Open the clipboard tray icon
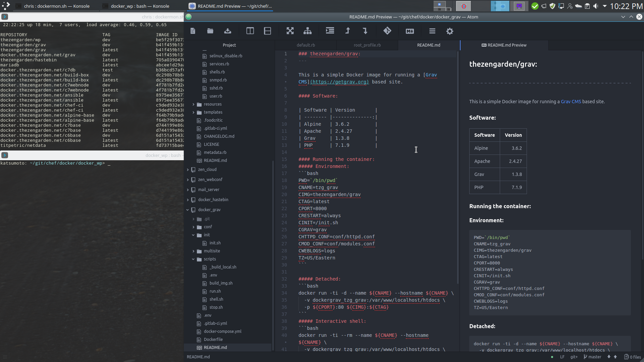The image size is (644, 362). (587, 6)
